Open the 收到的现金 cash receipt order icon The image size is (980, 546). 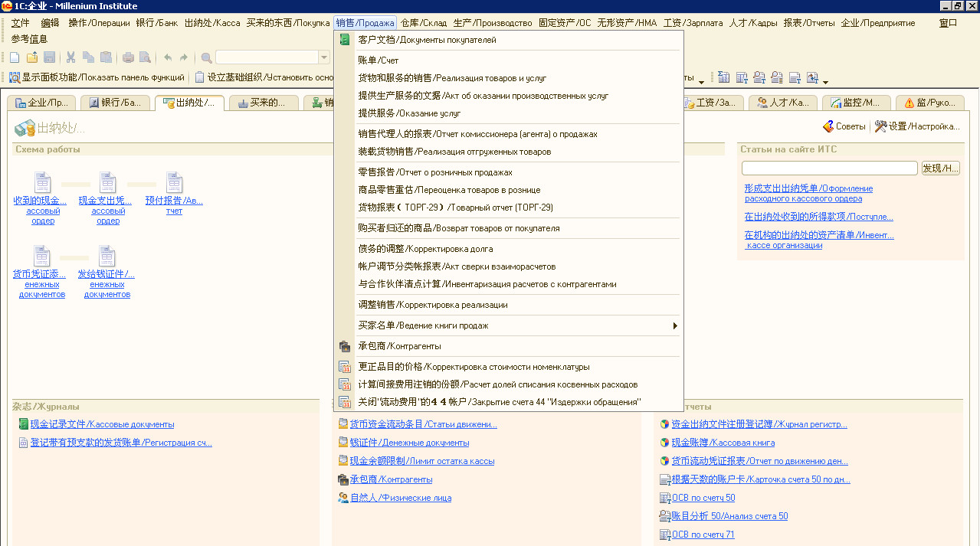pos(43,182)
